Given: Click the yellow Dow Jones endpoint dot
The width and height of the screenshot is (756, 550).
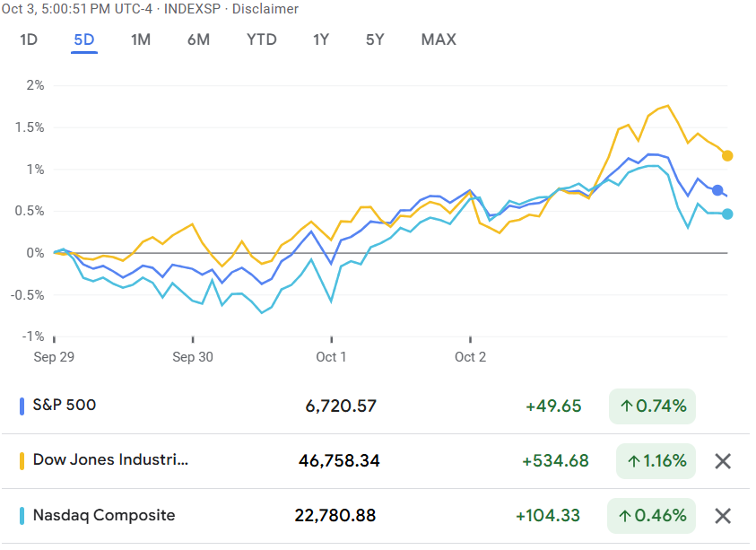Looking at the screenshot, I should coord(727,156).
